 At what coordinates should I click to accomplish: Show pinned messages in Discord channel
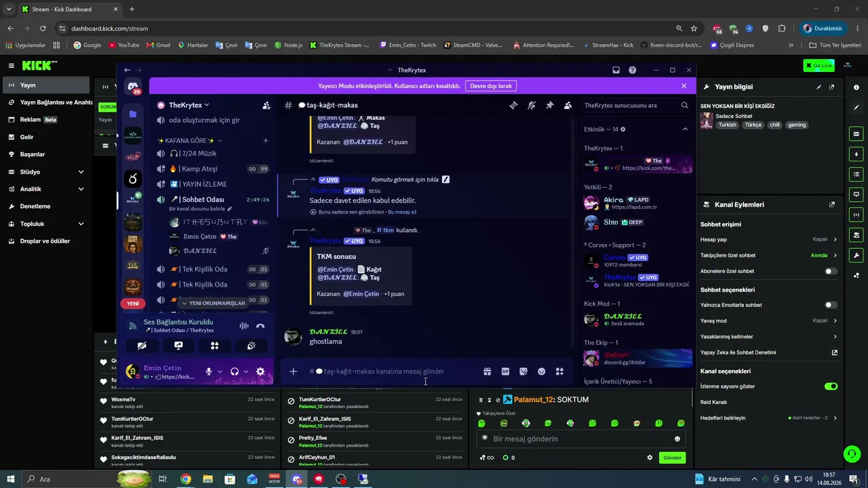549,105
